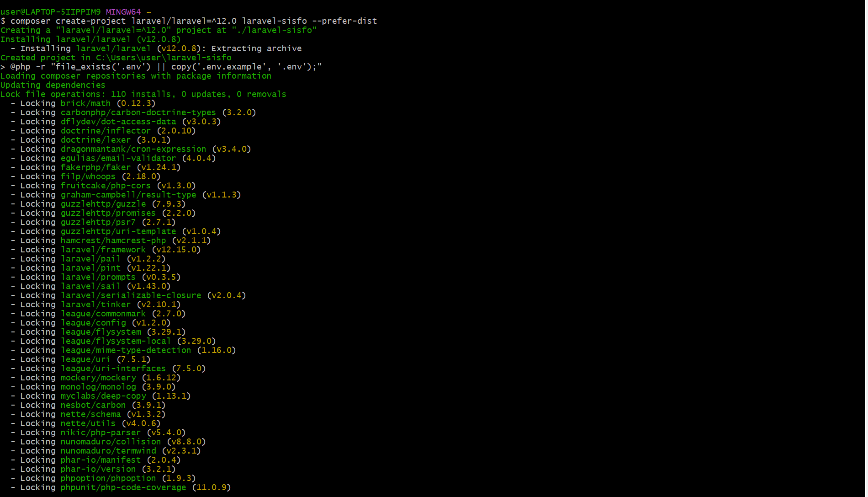Screen dimensions: 868x497
Task: Click the league/flysystem-local package name
Action: (x=116, y=341)
